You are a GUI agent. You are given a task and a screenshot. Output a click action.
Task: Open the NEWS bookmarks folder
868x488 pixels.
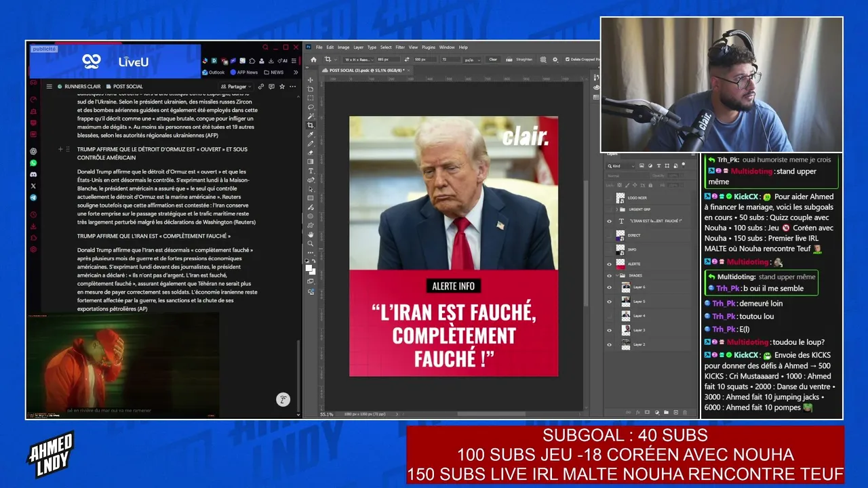tap(274, 73)
